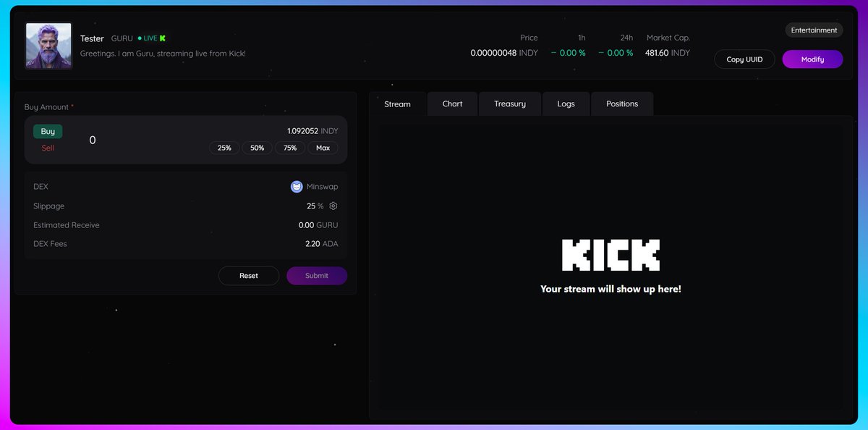This screenshot has width=868, height=430.
Task: Open the slippage settings gear icon
Action: [333, 206]
